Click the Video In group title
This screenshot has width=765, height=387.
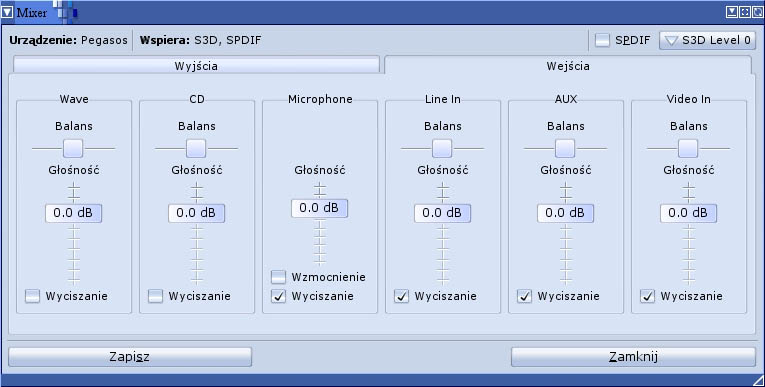click(688, 99)
